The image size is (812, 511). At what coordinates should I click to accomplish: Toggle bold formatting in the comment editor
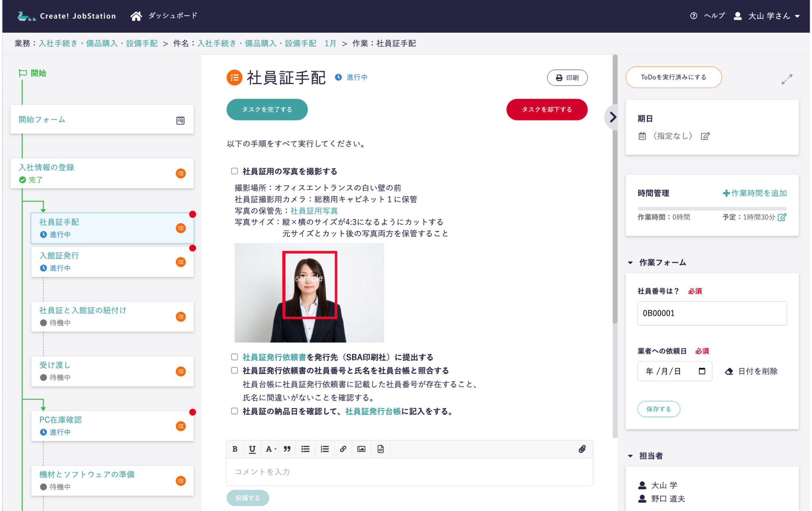(x=235, y=449)
